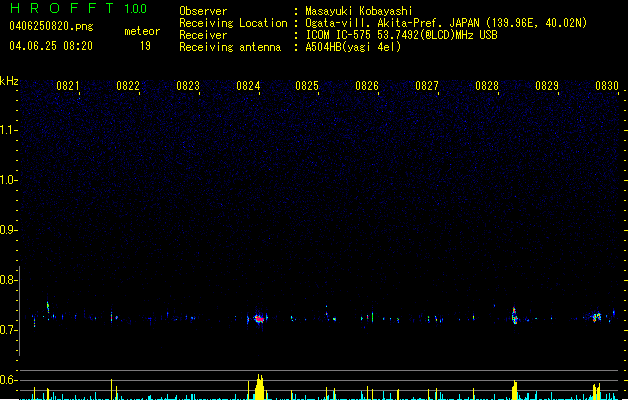Click the 1.0 kHz axis label
The height and width of the screenshot is (400, 629).
click(x=8, y=180)
